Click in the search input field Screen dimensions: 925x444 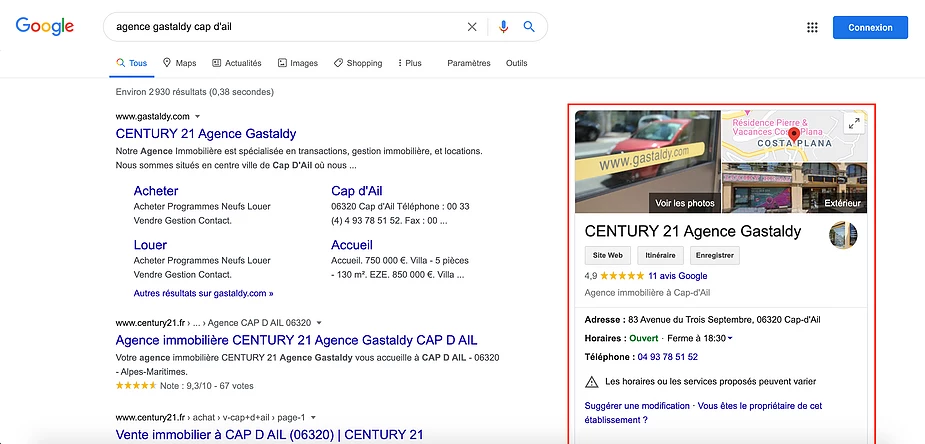click(x=289, y=27)
